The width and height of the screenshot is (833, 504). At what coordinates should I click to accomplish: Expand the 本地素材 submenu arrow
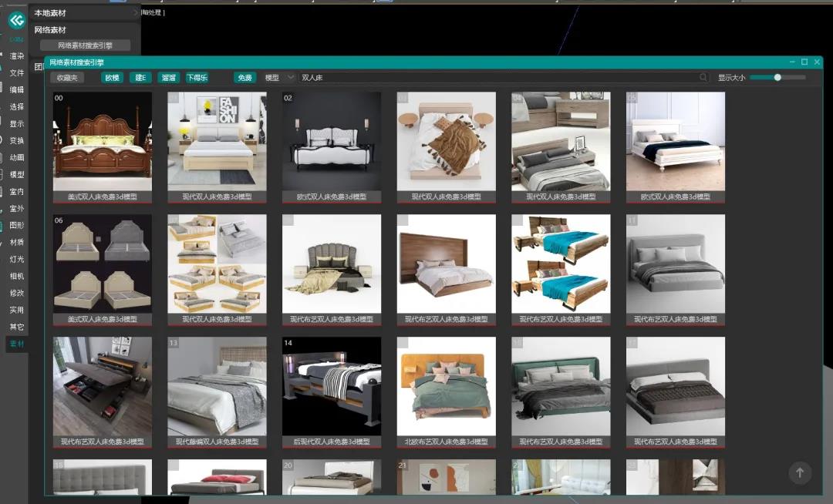coord(135,13)
